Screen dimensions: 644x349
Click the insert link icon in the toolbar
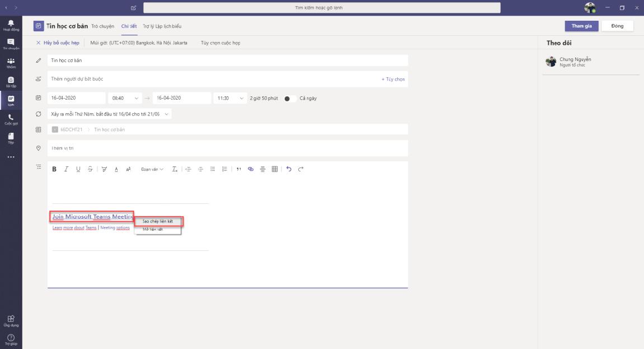click(251, 169)
